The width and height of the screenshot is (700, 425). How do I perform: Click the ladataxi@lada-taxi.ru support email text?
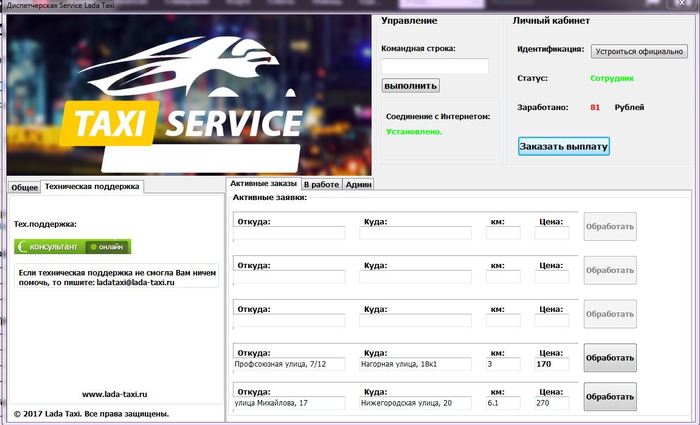[135, 283]
